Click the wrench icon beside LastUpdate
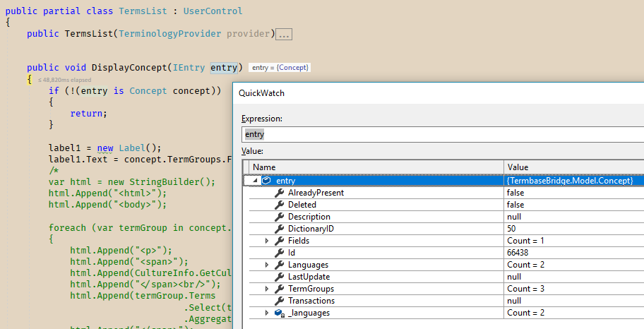 pos(279,277)
